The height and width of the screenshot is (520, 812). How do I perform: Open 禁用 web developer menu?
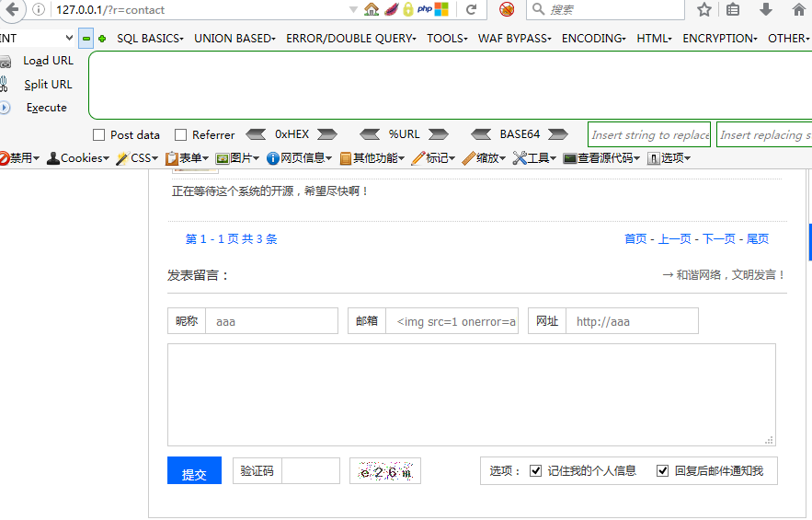tap(19, 158)
